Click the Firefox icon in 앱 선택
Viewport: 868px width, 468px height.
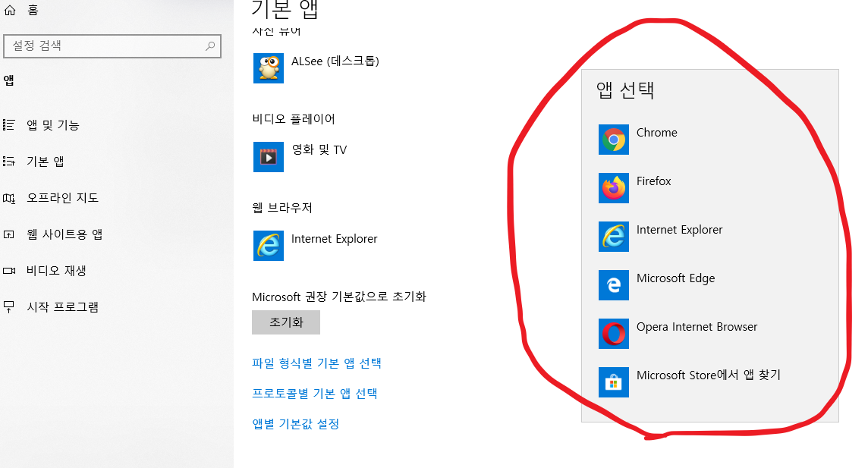click(x=613, y=188)
